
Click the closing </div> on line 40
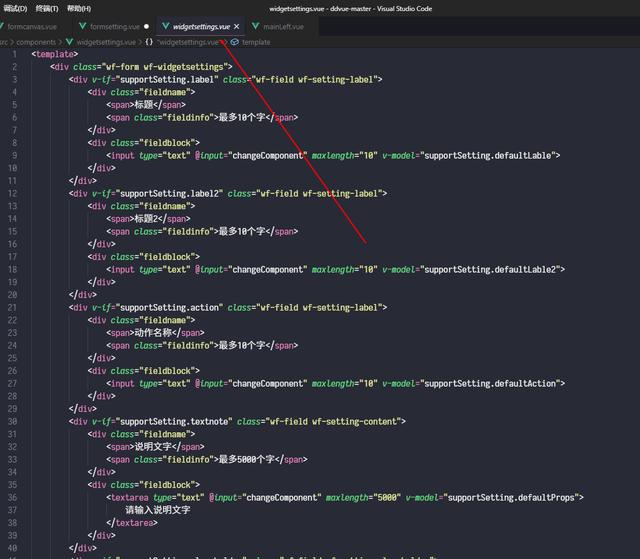[x=83, y=548]
